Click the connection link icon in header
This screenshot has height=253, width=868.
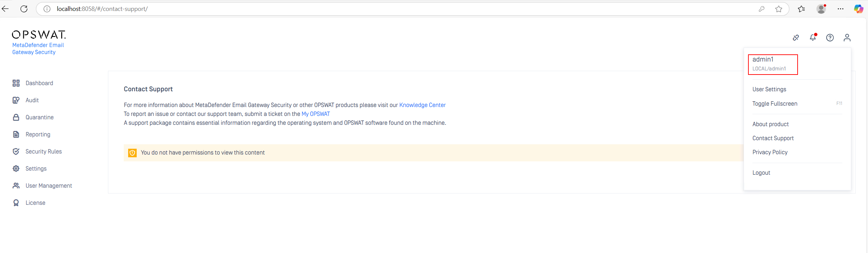click(x=796, y=38)
